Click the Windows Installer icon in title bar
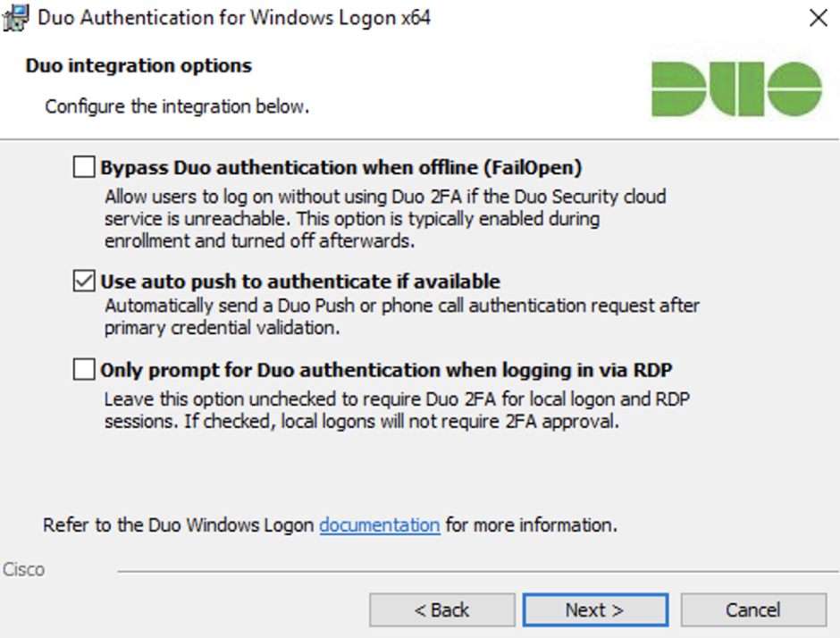Viewport: 840px width, 638px height. pyautogui.click(x=13, y=16)
